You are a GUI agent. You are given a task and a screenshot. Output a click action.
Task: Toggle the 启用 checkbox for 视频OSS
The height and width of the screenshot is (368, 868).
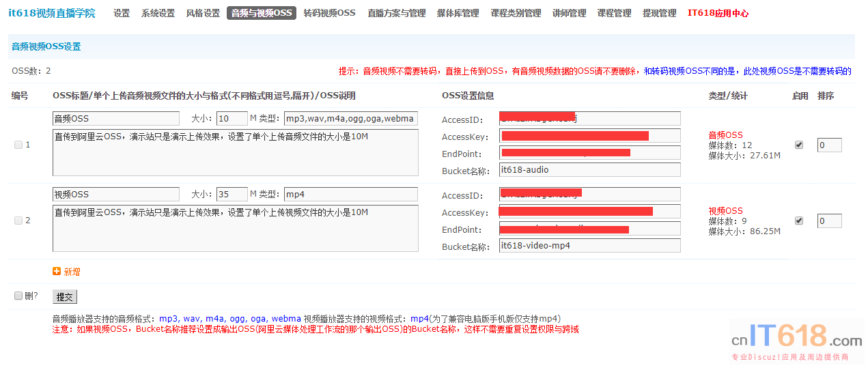(x=799, y=221)
